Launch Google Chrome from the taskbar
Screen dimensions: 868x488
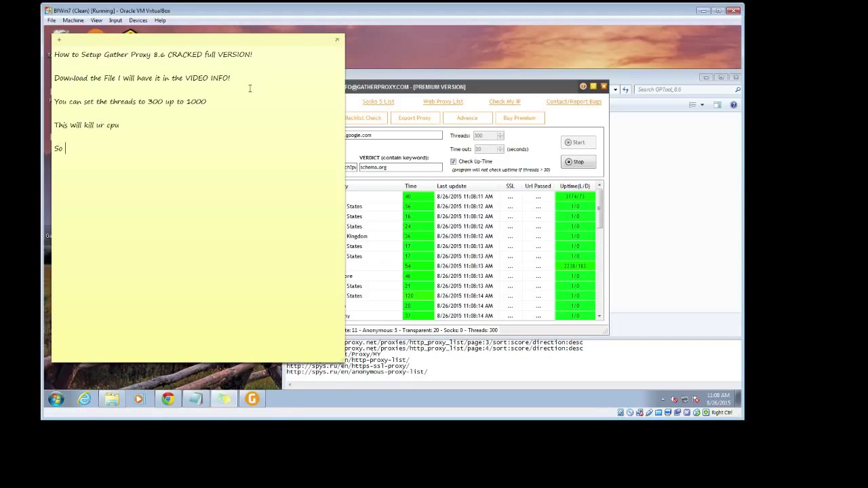click(167, 399)
